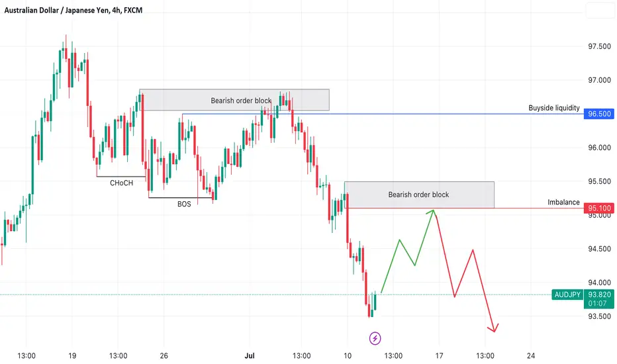The image size is (617, 364).
Task: Click the blank box in top-right corner
Action: (x=600, y=10)
